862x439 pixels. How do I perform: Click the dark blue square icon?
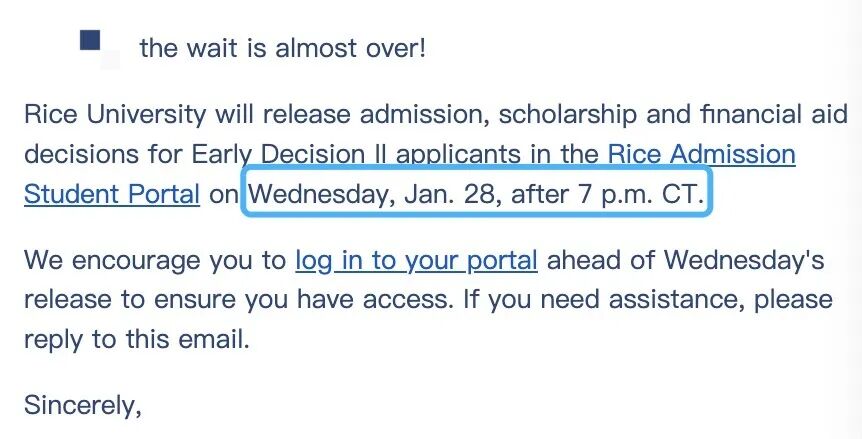click(90, 41)
